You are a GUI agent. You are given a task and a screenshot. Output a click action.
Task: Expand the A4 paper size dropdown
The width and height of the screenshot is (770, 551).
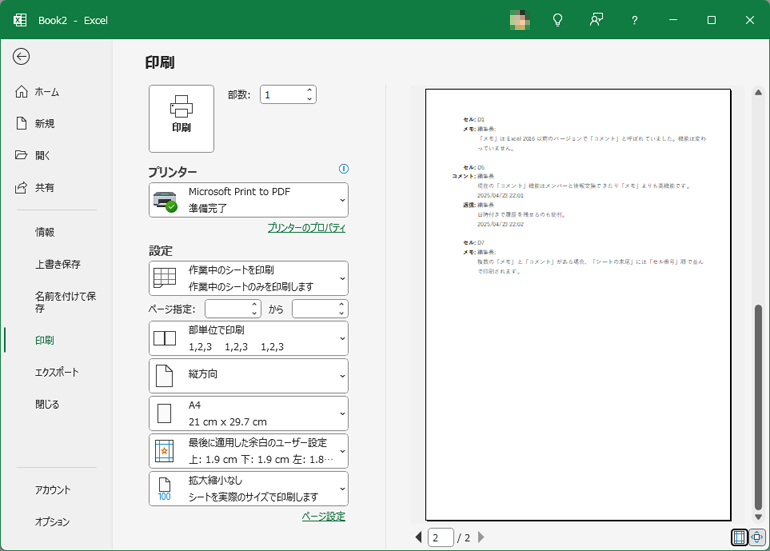248,413
